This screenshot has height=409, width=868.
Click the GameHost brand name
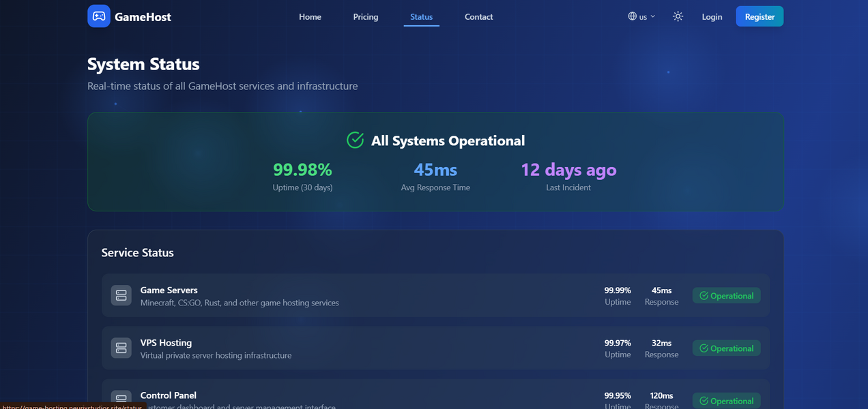coord(143,17)
